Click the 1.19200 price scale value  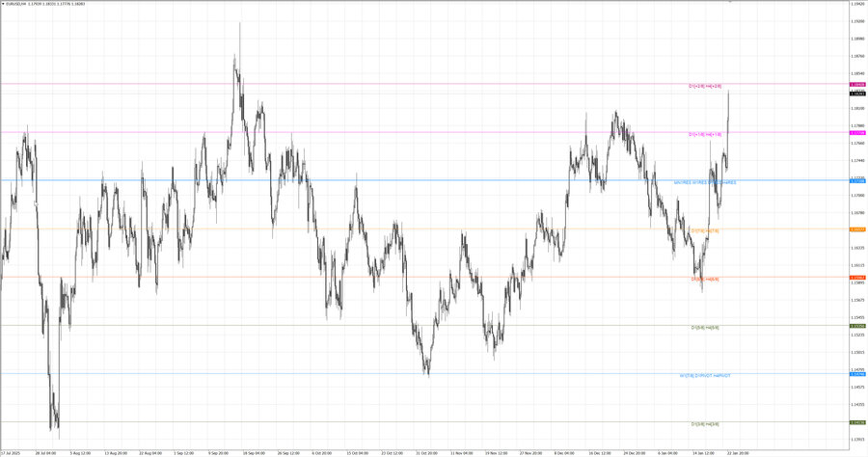click(857, 21)
